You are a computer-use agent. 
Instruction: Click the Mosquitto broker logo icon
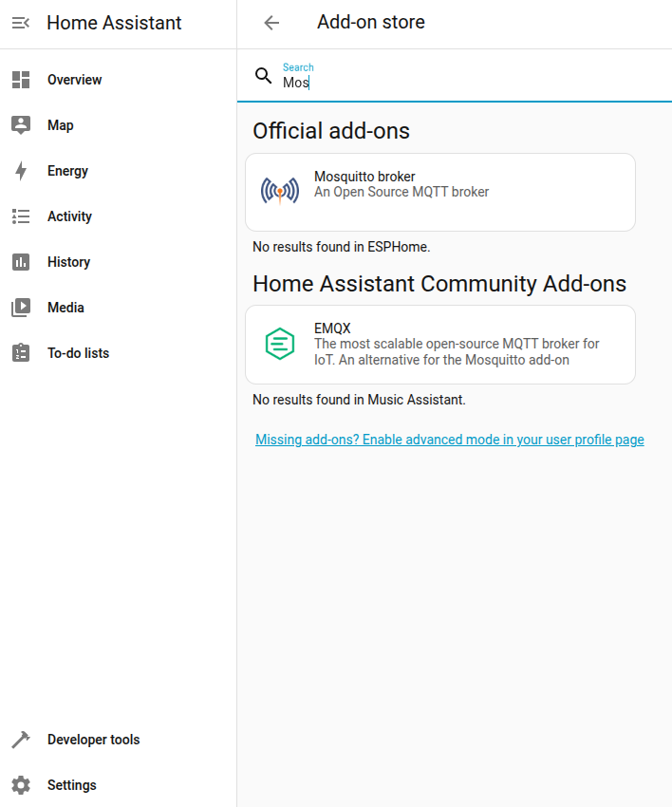[280, 192]
